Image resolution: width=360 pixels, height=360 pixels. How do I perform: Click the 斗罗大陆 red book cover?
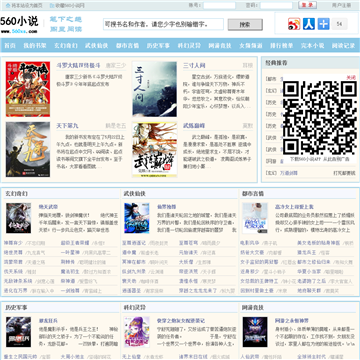(x=28, y=89)
